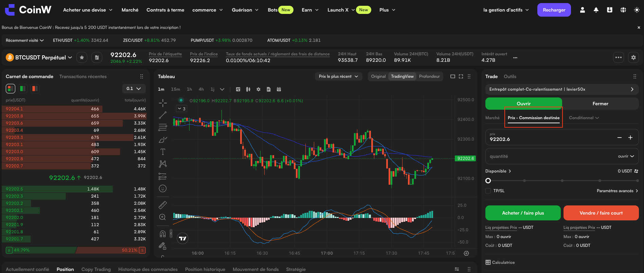
Task: Open the language globe icon
Action: pyautogui.click(x=623, y=10)
